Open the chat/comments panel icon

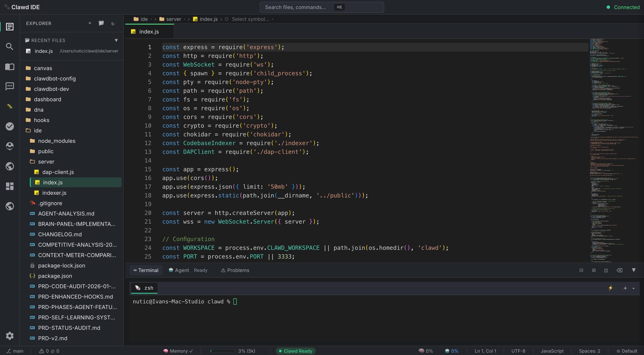(x=10, y=86)
